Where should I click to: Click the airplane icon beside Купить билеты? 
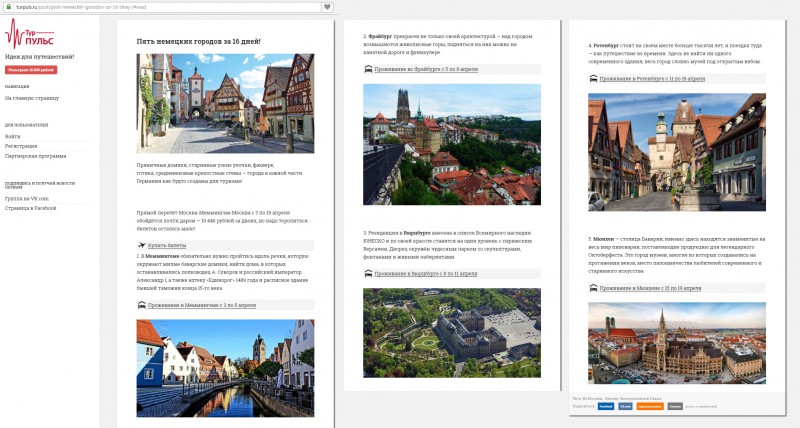pos(142,245)
